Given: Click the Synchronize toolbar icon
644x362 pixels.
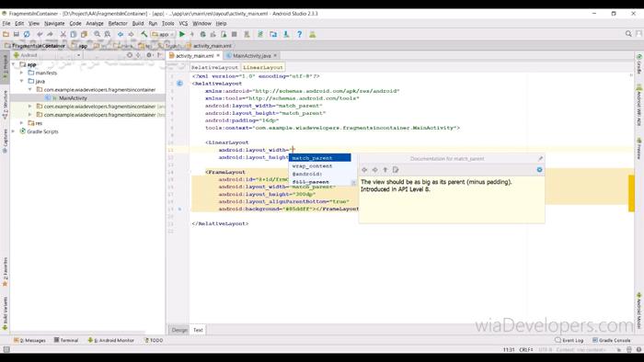Looking at the screenshot, I should pos(27,34).
